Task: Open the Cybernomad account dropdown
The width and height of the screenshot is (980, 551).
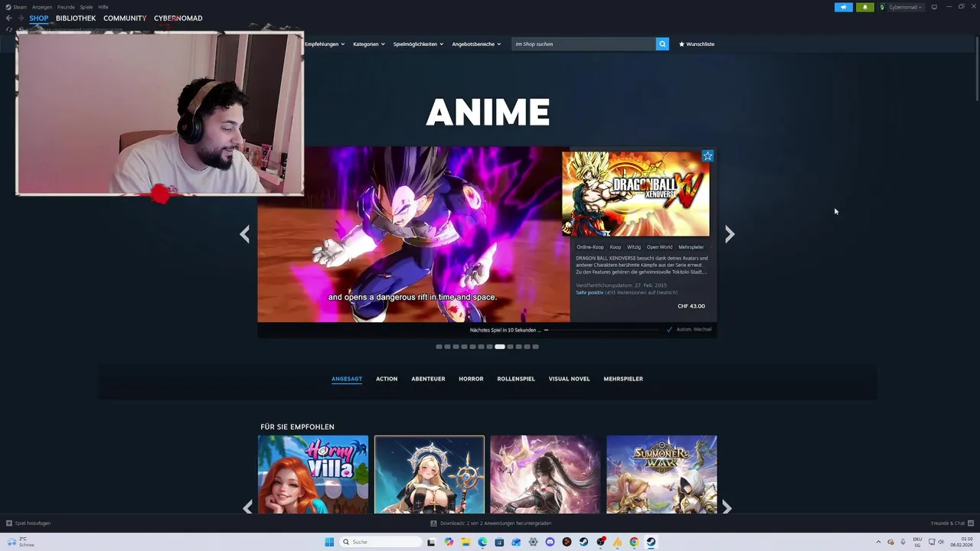Action: click(x=901, y=7)
